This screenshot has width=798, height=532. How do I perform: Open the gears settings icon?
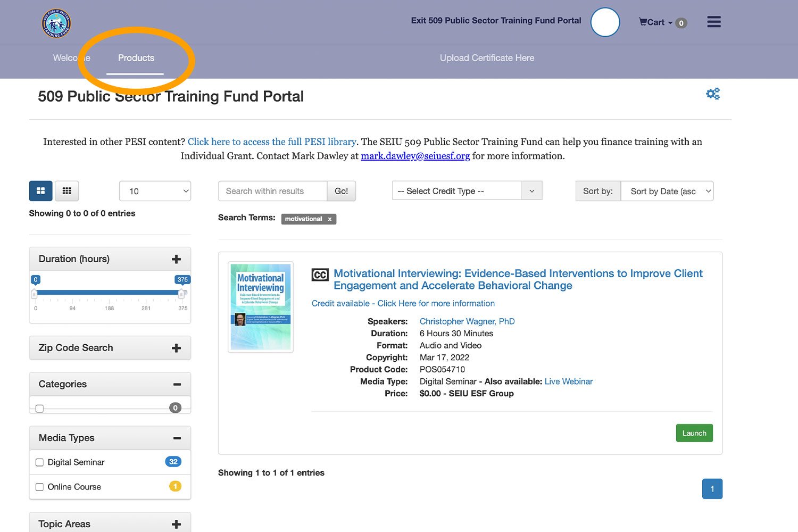point(713,94)
